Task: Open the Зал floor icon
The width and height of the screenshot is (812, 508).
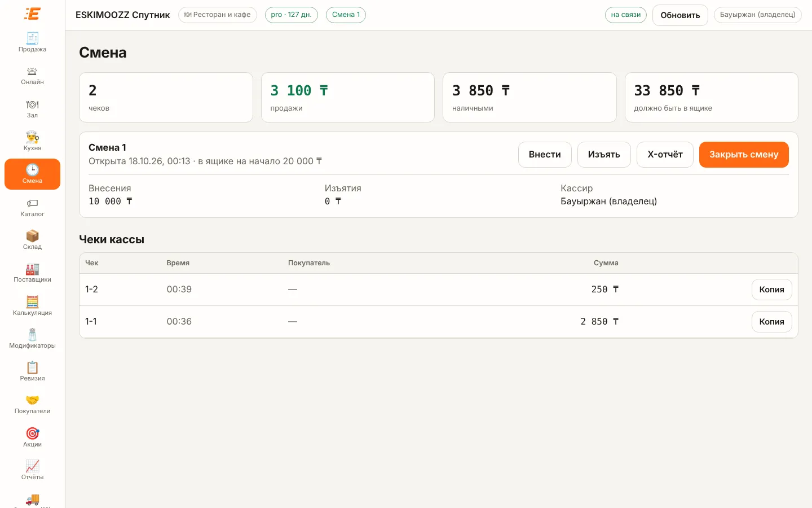Action: pos(32,104)
